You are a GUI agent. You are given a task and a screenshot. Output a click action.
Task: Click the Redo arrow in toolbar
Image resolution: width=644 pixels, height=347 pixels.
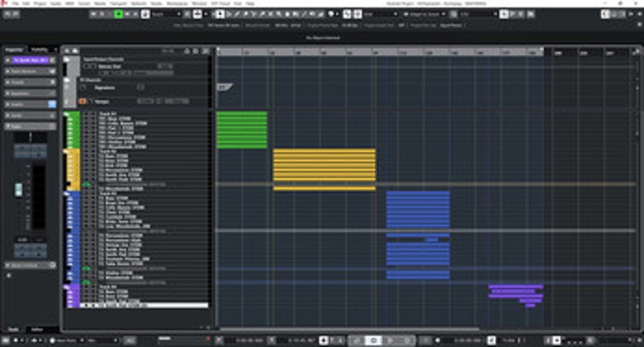16,14
